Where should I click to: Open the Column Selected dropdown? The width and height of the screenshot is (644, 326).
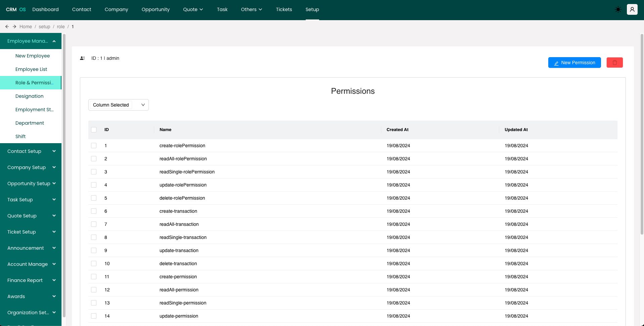(118, 105)
